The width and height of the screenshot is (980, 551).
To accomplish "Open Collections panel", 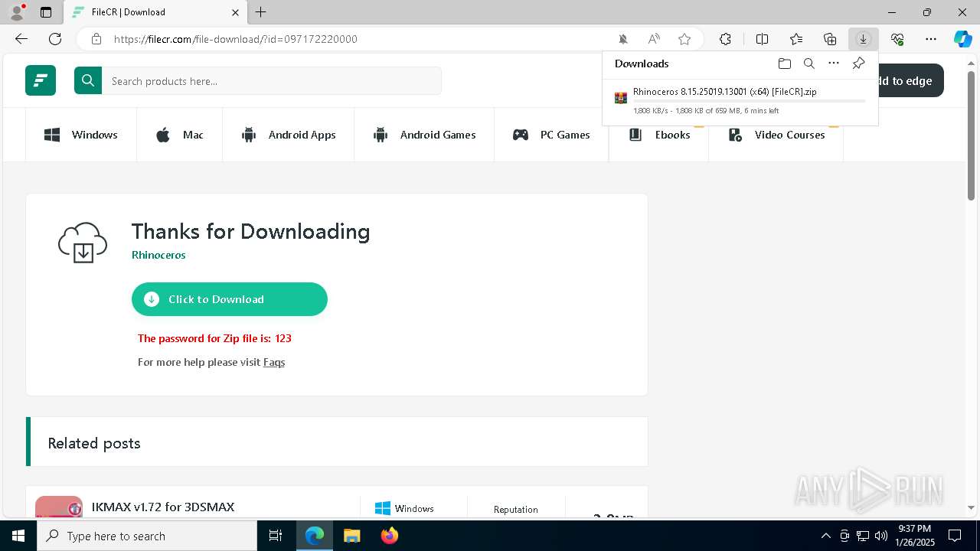I will point(830,39).
